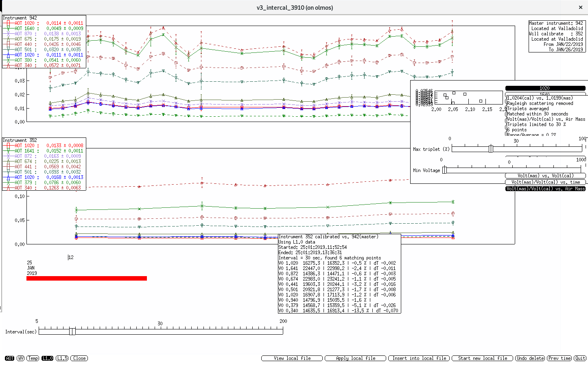
Task: Open View local file
Action: (292, 358)
